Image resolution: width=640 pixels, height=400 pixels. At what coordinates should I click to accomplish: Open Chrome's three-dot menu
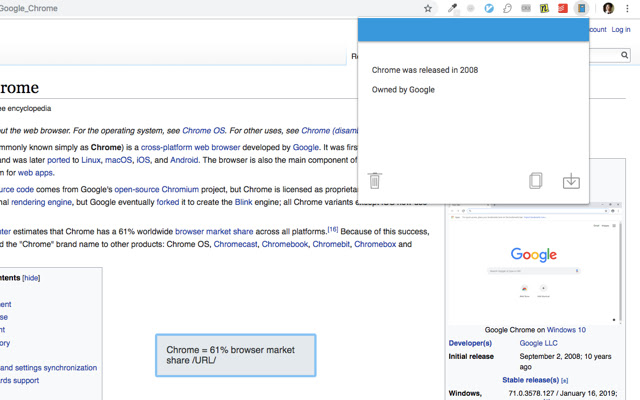point(627,8)
